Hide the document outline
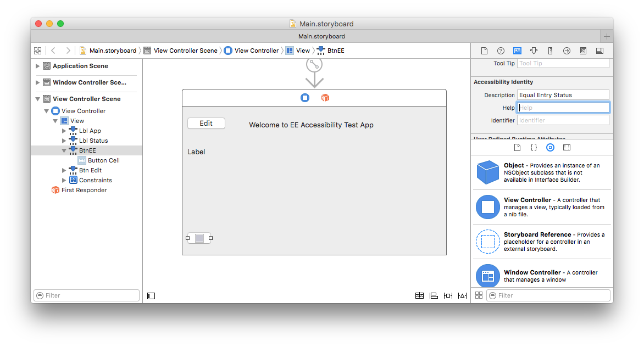The image size is (644, 347). pyautogui.click(x=151, y=296)
